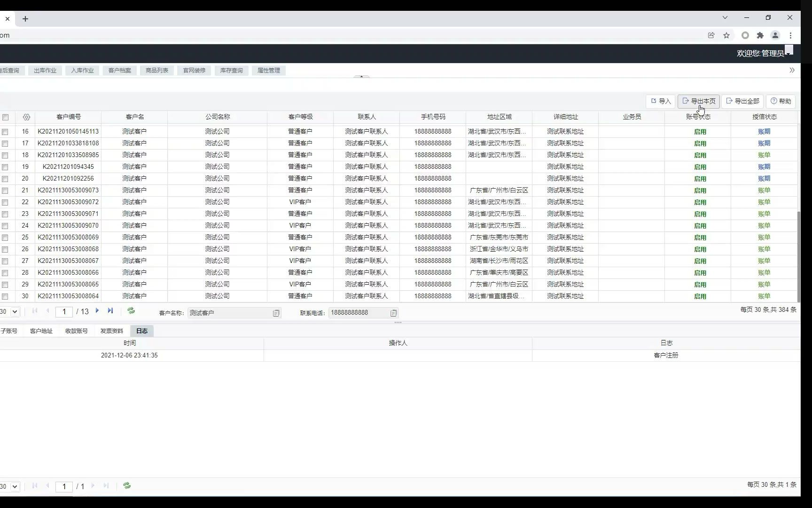Open the browser profile avatar
Viewport: 812px width, 508px height.
(x=775, y=35)
